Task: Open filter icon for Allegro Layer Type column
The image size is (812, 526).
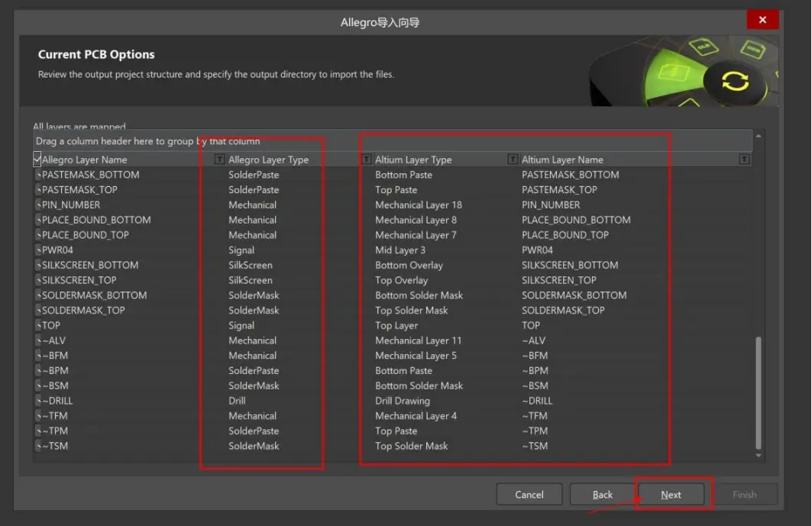Action: point(366,160)
